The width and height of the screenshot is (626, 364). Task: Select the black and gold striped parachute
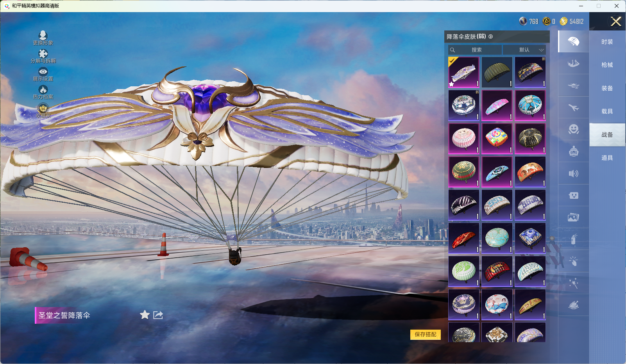530,139
